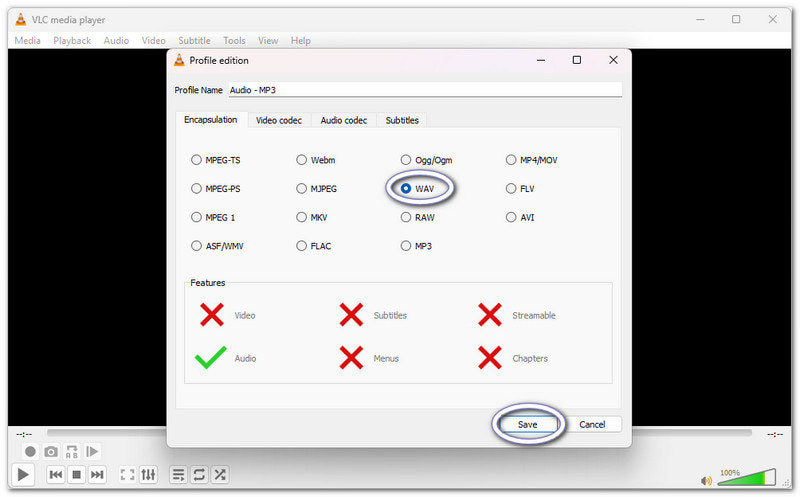
Task: Open the Video menu
Action: 154,40
